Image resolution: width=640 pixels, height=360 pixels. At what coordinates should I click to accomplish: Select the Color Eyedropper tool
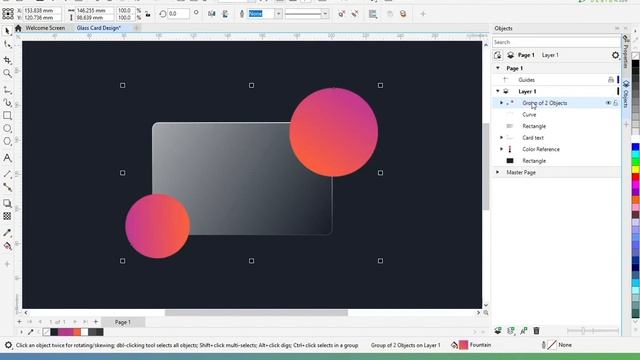pyautogui.click(x=7, y=233)
